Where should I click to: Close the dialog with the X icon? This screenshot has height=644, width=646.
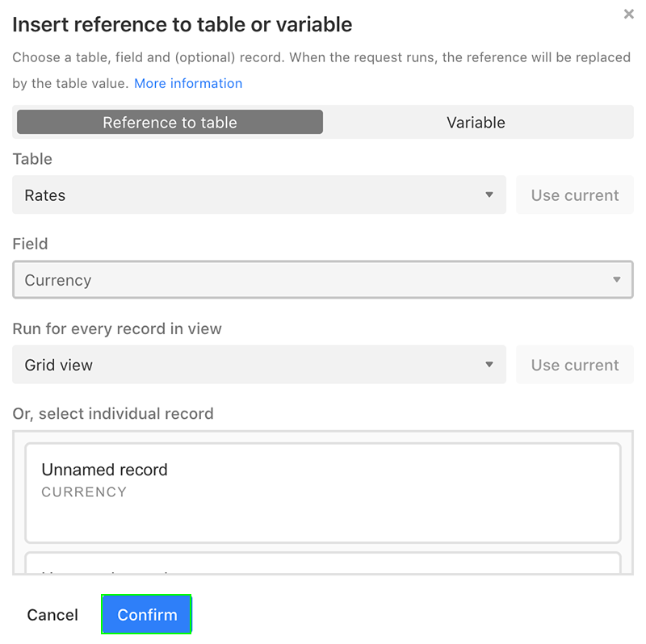[x=629, y=14]
